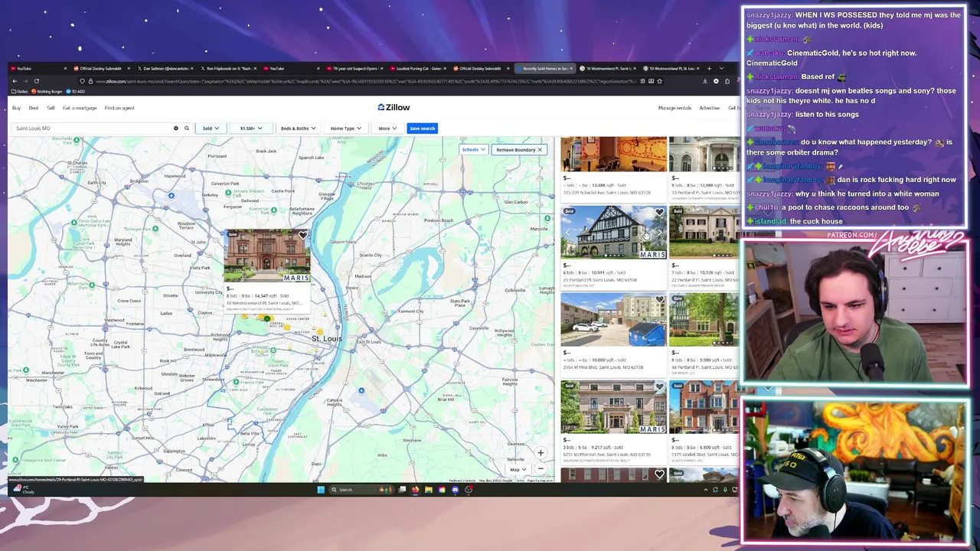Click the Zillow logo

coord(394,107)
